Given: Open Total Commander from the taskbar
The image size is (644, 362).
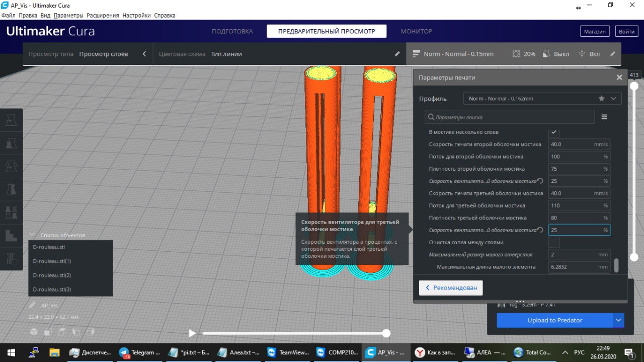Looking at the screenshot, I should (x=533, y=352).
